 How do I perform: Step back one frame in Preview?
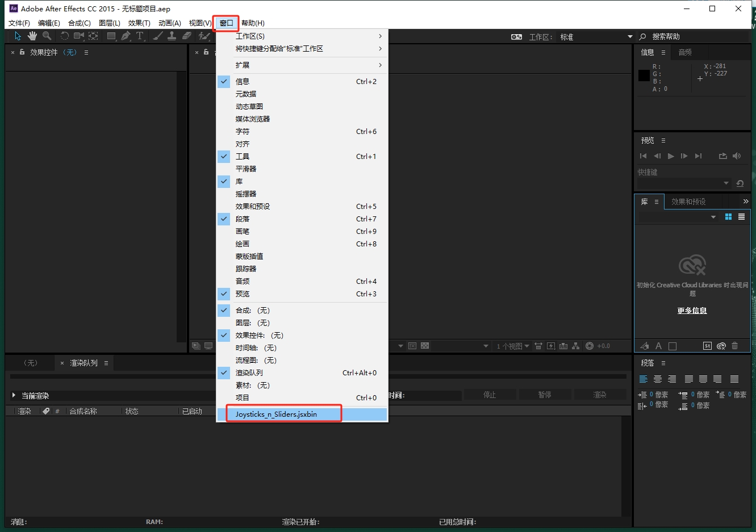pyautogui.click(x=657, y=156)
